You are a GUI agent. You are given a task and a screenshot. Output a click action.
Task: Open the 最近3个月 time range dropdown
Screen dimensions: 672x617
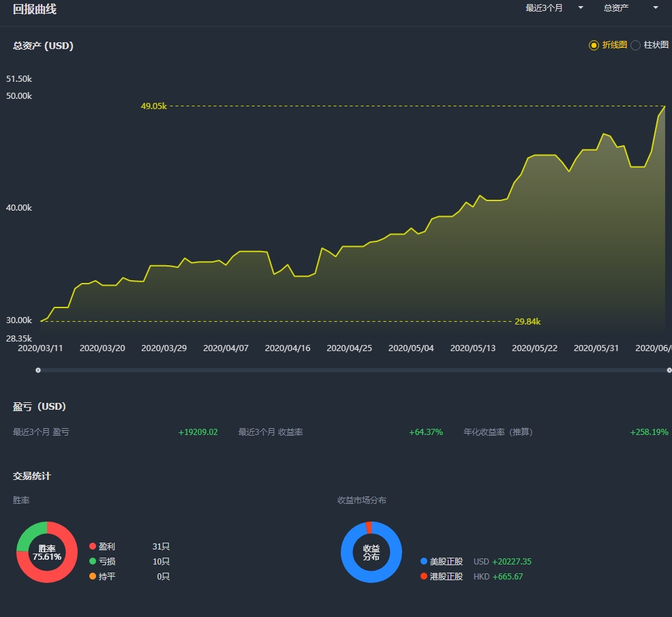point(554,7)
